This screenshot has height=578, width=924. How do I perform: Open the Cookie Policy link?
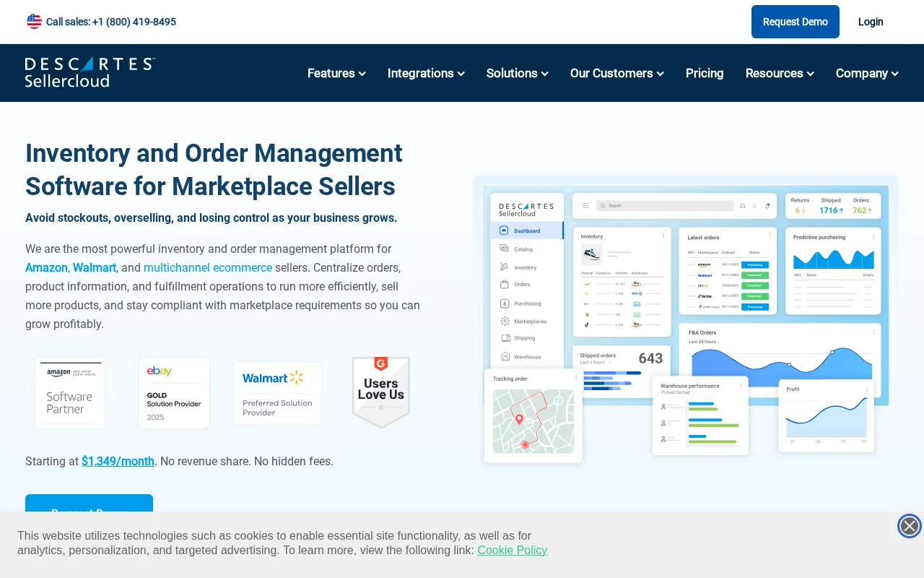(x=512, y=550)
